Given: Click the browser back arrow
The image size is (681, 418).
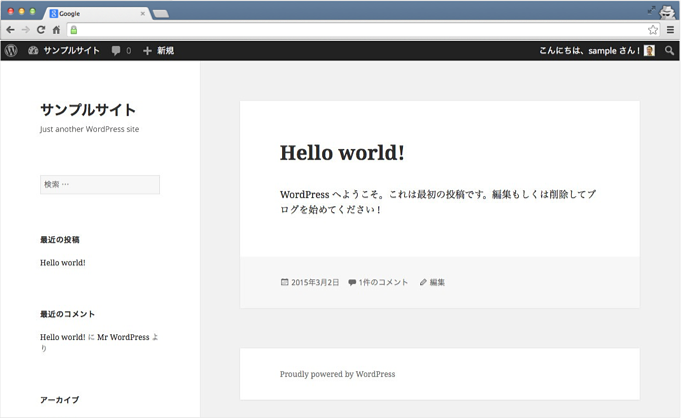Looking at the screenshot, I should coord(10,30).
